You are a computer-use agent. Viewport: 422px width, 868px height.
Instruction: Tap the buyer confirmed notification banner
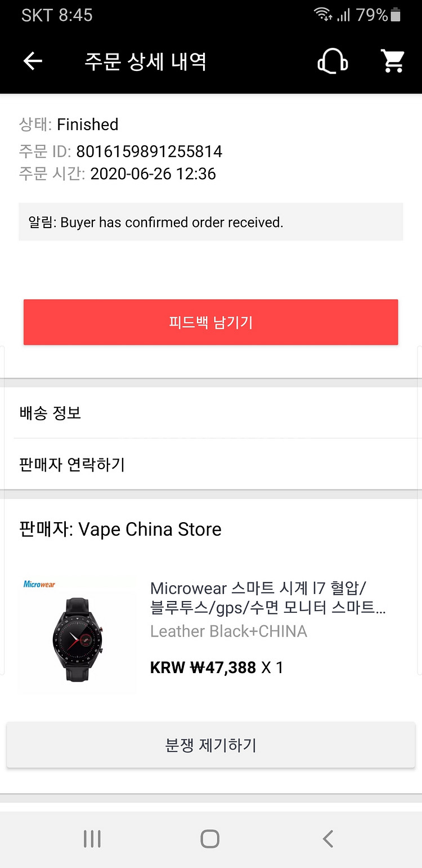pyautogui.click(x=210, y=222)
